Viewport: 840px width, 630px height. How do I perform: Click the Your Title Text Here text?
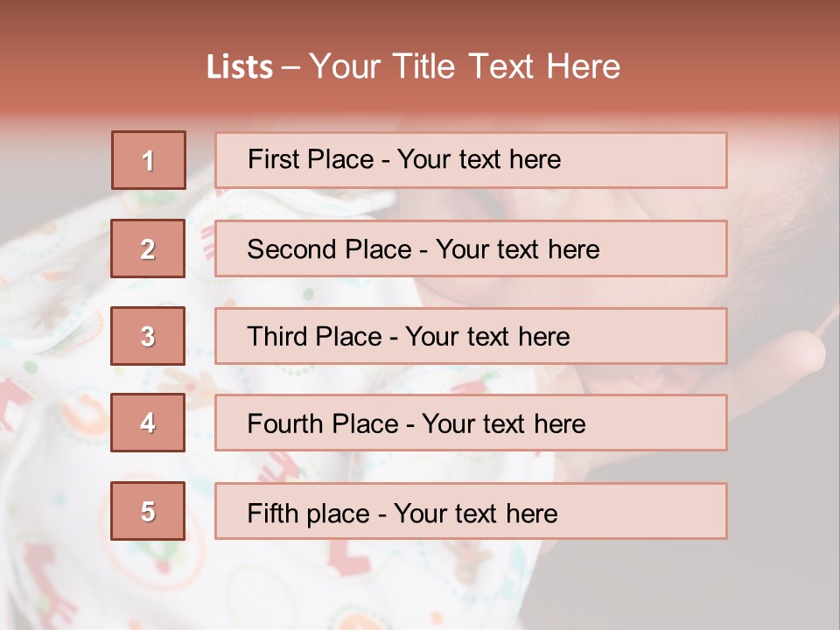[x=465, y=66]
